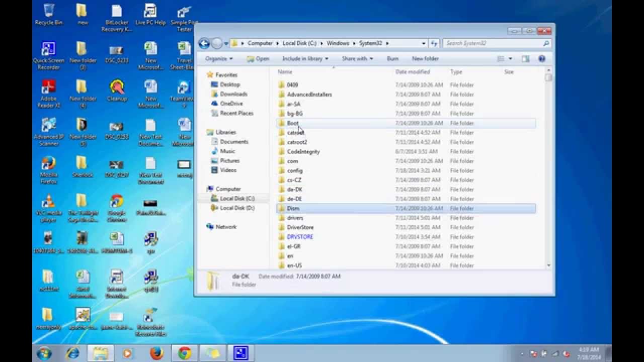The width and height of the screenshot is (644, 362).
Task: Select Mozilla Firefox desktop shortcut
Action: 49,170
